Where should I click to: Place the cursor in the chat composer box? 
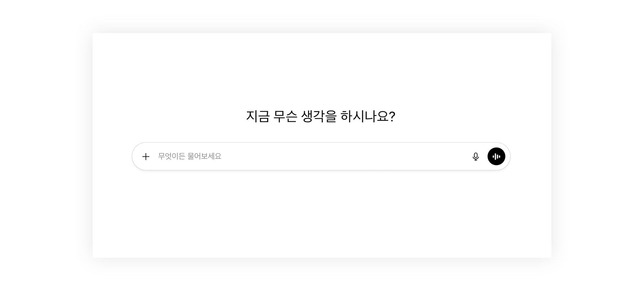pos(309,156)
